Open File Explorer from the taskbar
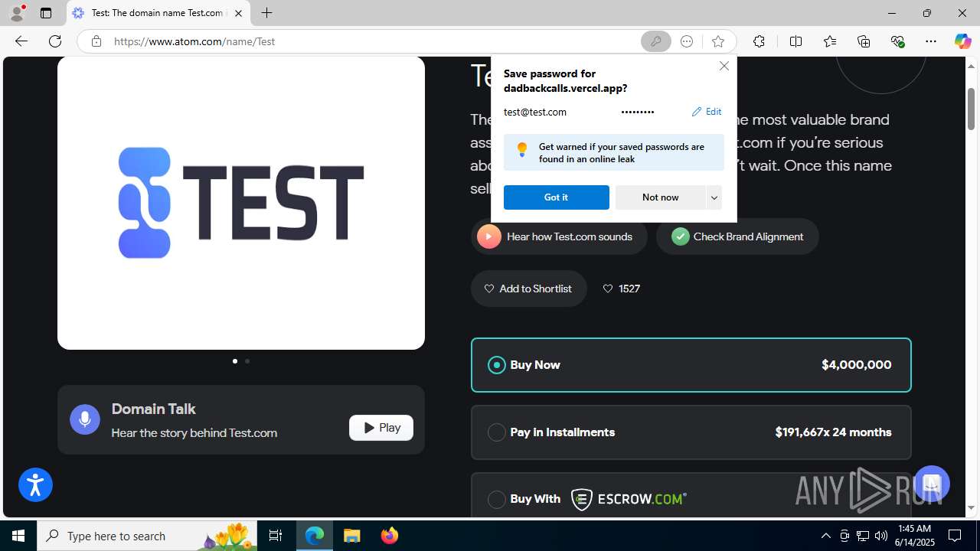The height and width of the screenshot is (551, 980). click(x=352, y=536)
